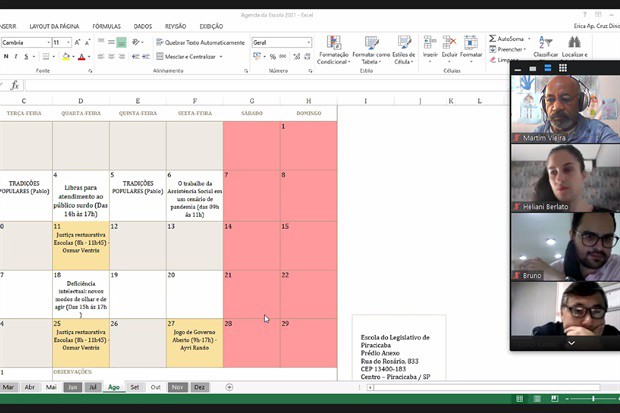Toggle Quebrar Texto Automaticamente
Screen dimensions: 620x413
click(x=200, y=43)
